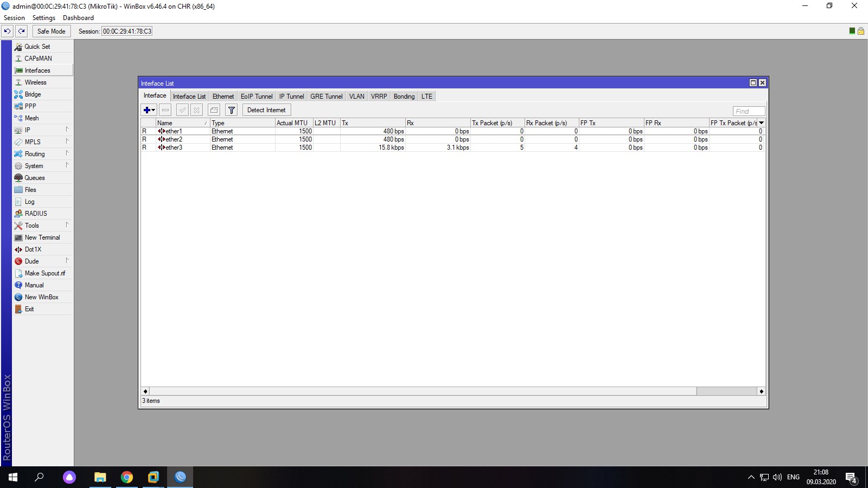Open Files

coord(43,190)
